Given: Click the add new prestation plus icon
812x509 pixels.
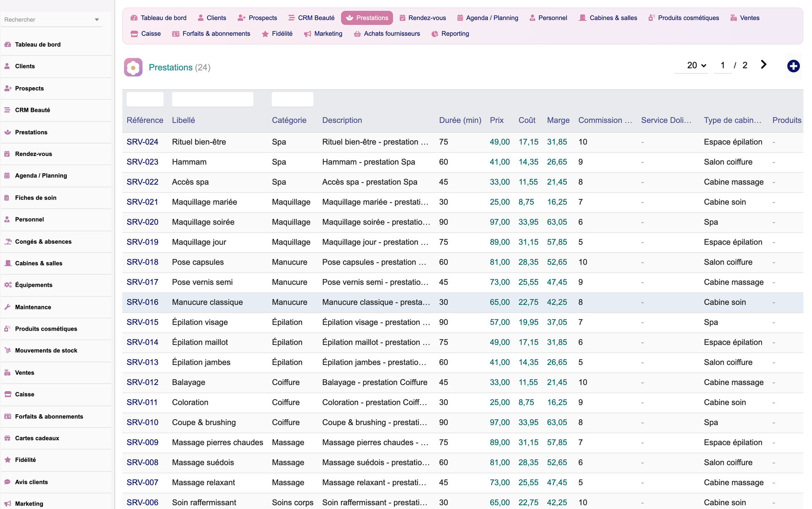Looking at the screenshot, I should point(793,66).
